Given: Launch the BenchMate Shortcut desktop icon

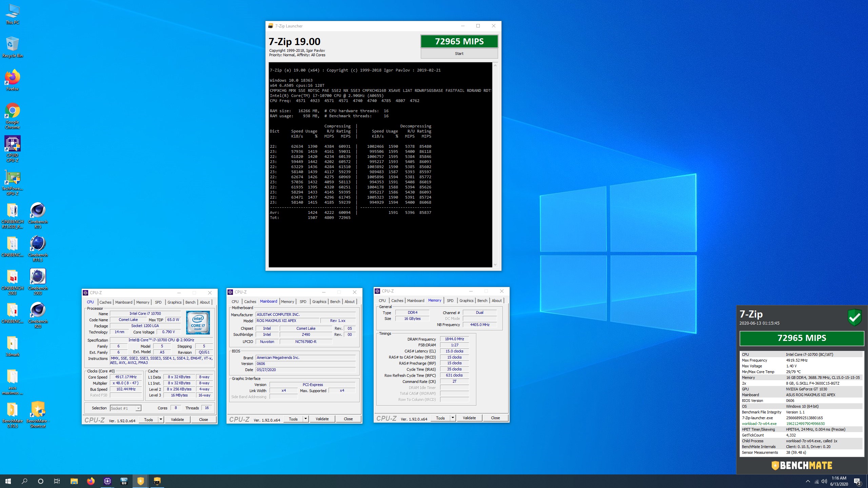Looking at the screenshot, I should pos(38,415).
